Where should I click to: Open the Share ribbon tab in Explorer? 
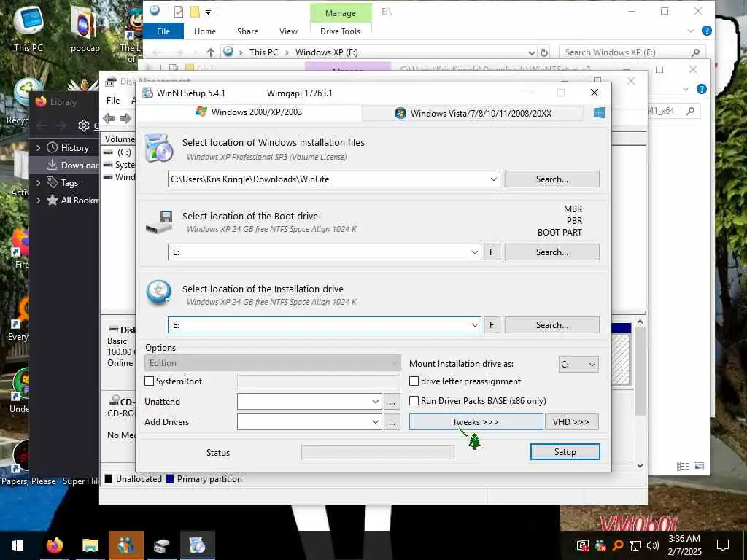click(248, 31)
